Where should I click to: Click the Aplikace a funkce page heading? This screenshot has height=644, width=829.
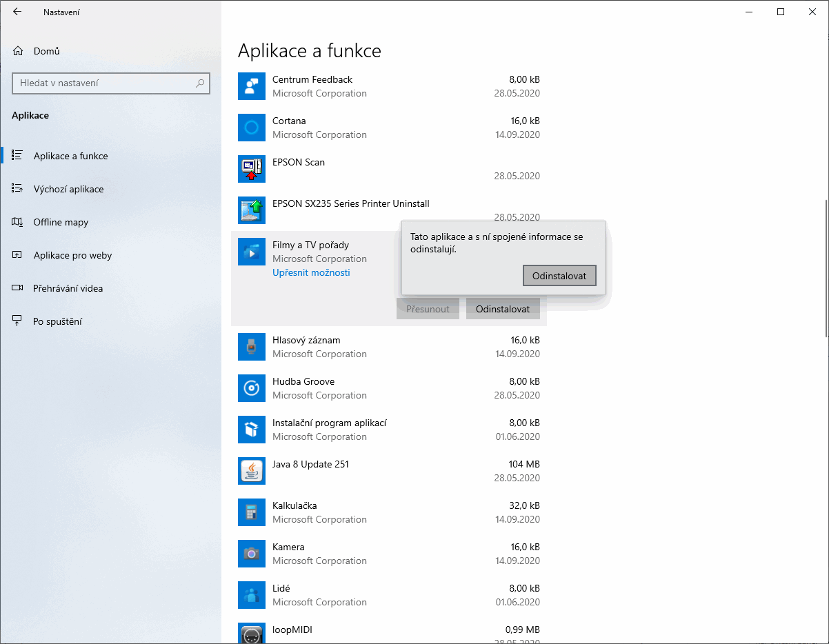click(310, 50)
